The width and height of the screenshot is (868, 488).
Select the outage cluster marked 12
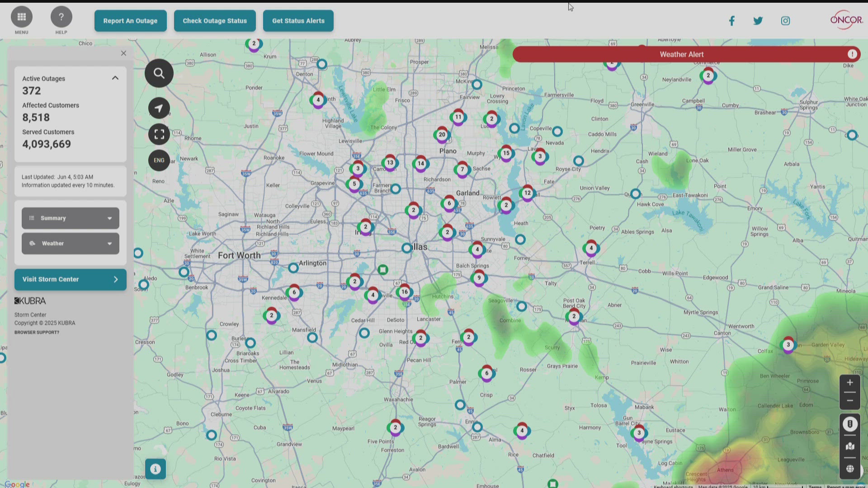(528, 193)
